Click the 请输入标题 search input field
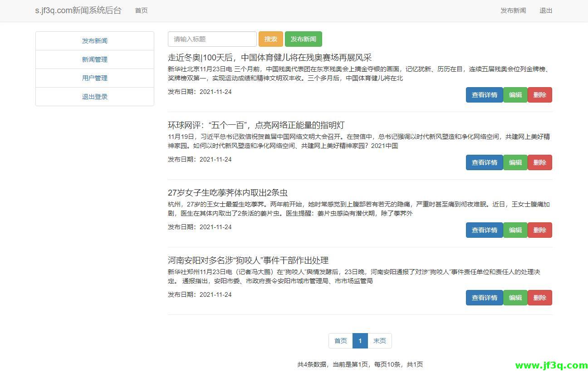Image resolution: width=588 pixels, height=373 pixels. point(212,39)
